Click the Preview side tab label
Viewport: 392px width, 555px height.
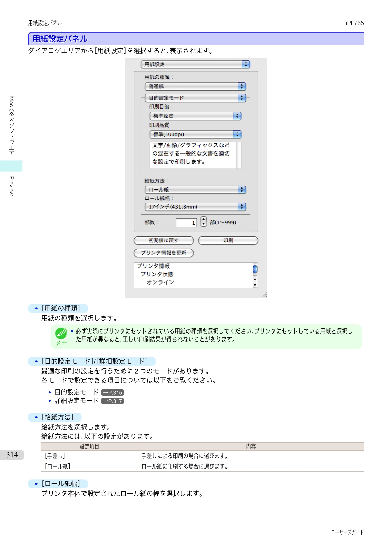pos(11,186)
